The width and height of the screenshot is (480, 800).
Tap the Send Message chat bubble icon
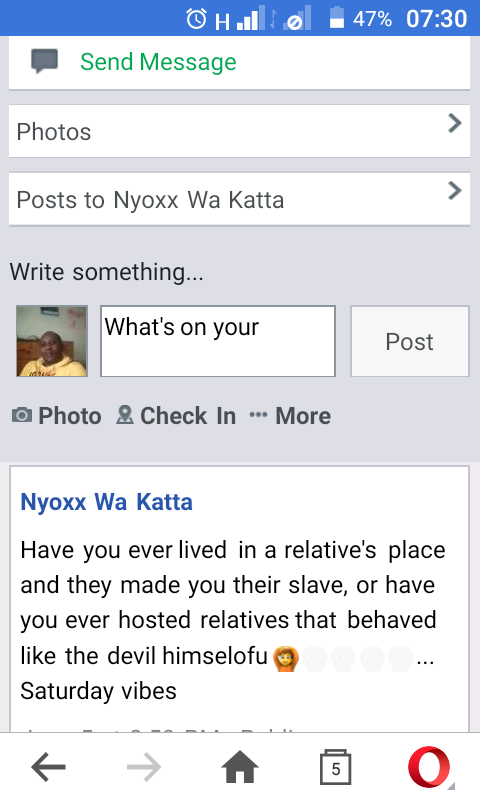coord(44,62)
